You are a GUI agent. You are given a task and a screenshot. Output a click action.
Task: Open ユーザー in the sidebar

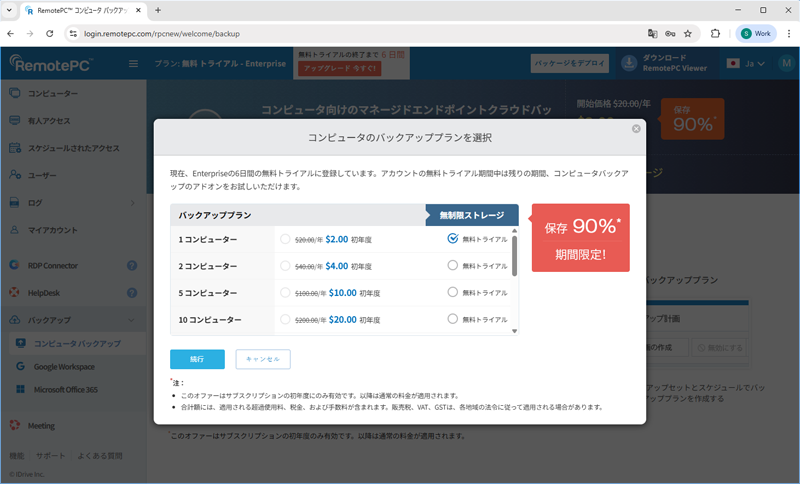pyautogui.click(x=42, y=175)
